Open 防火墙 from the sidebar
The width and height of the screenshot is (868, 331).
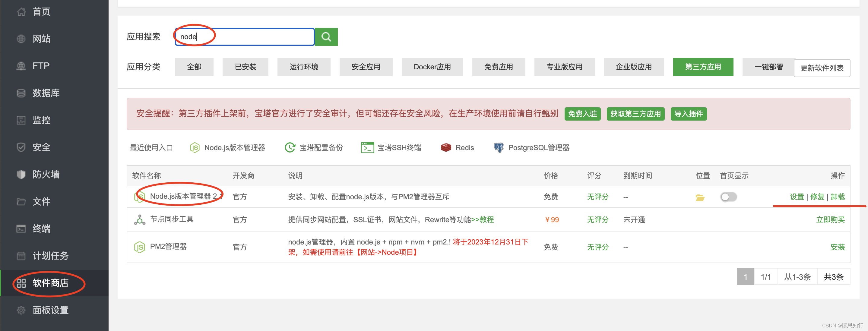point(46,174)
